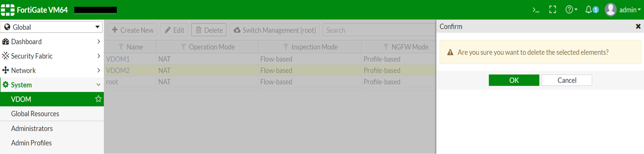644x154 pixels.
Task: Confirm deletion with the OK button
Action: [514, 80]
